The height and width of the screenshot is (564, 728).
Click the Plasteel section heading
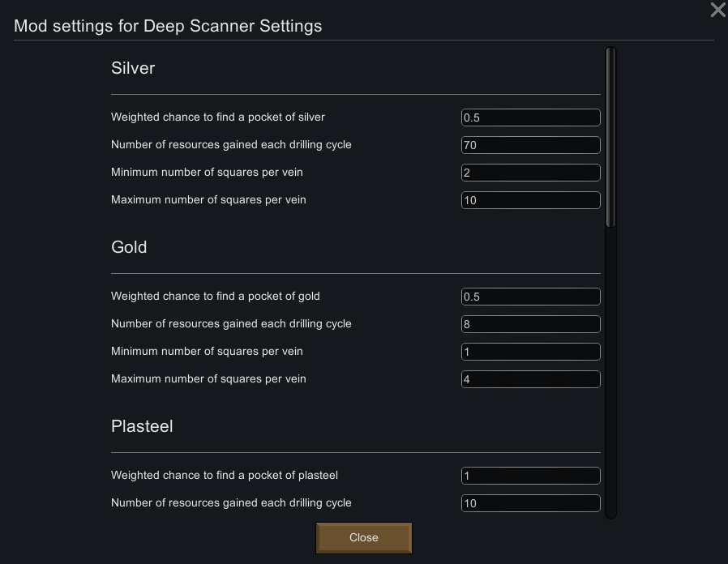click(x=142, y=426)
